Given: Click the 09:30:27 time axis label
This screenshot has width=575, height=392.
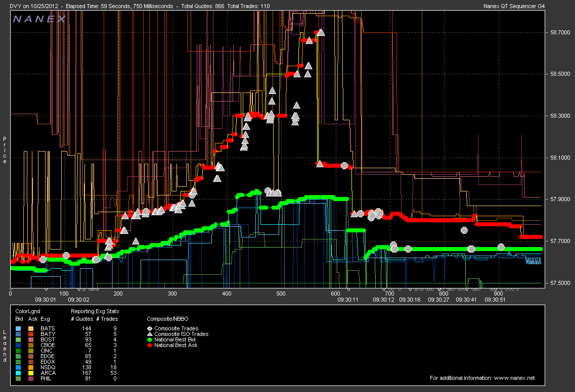Looking at the screenshot, I should click(438, 300).
